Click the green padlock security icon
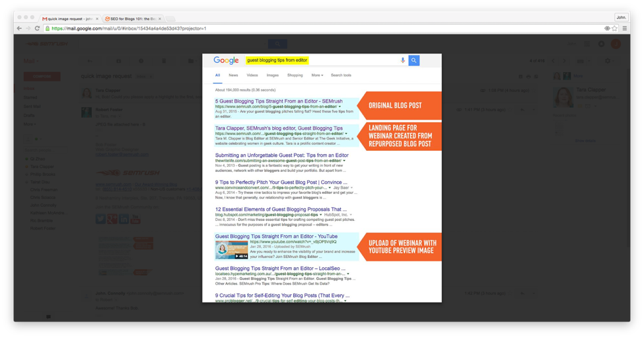The width and height of the screenshot is (644, 338). pos(48,28)
